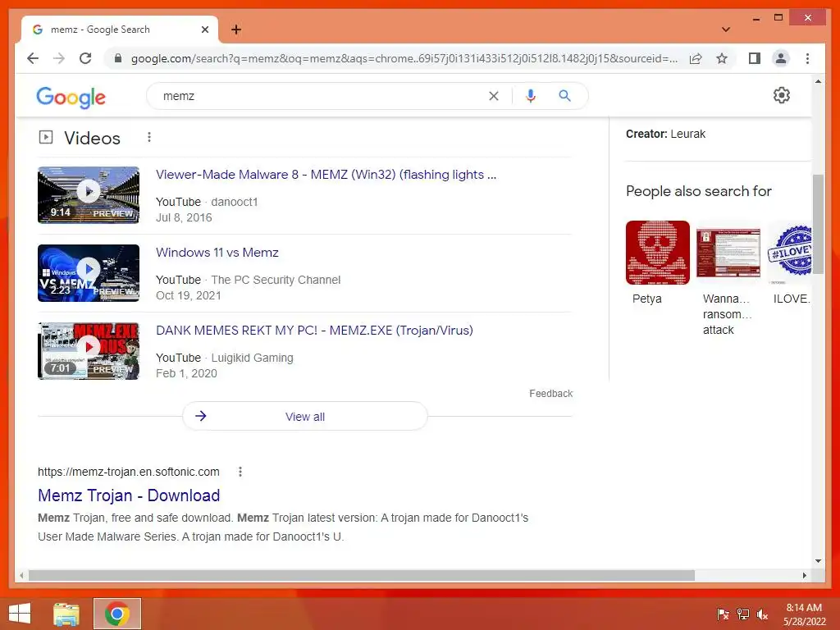Open a new browser tab
Viewport: 840px width, 630px height.
coord(236,30)
